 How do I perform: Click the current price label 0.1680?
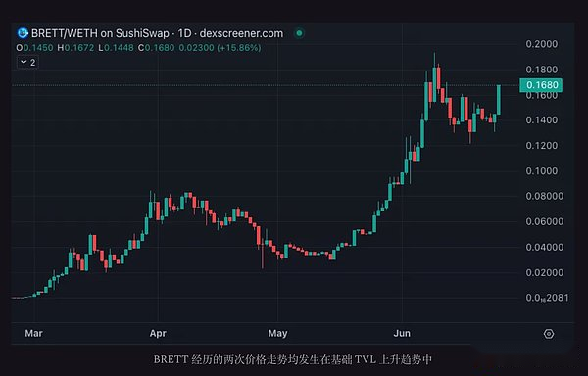(x=541, y=85)
